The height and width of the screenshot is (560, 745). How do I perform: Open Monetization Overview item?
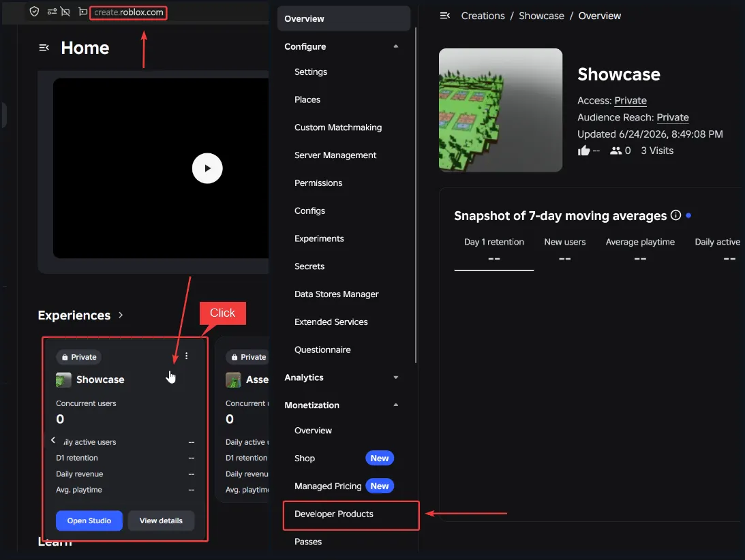click(313, 431)
